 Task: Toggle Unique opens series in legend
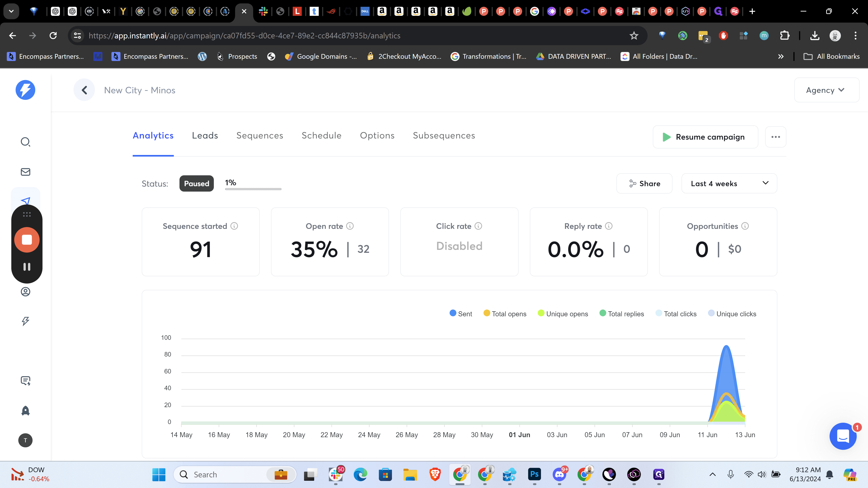pyautogui.click(x=563, y=314)
